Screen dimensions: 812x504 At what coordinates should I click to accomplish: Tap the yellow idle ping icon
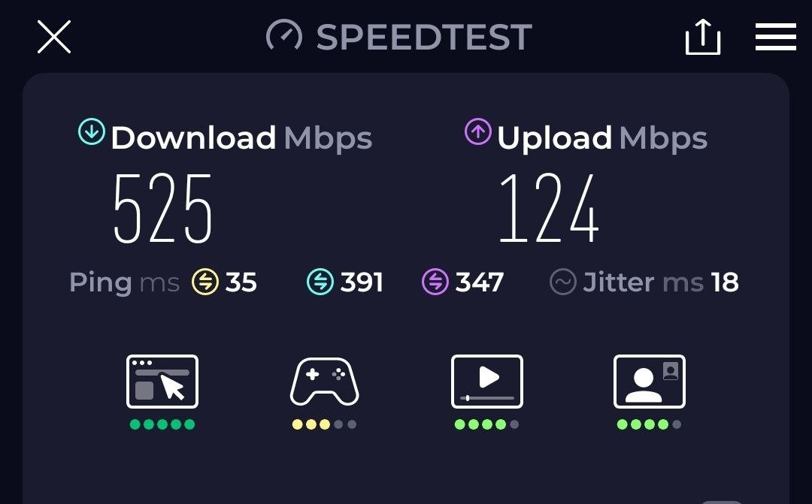pos(205,282)
